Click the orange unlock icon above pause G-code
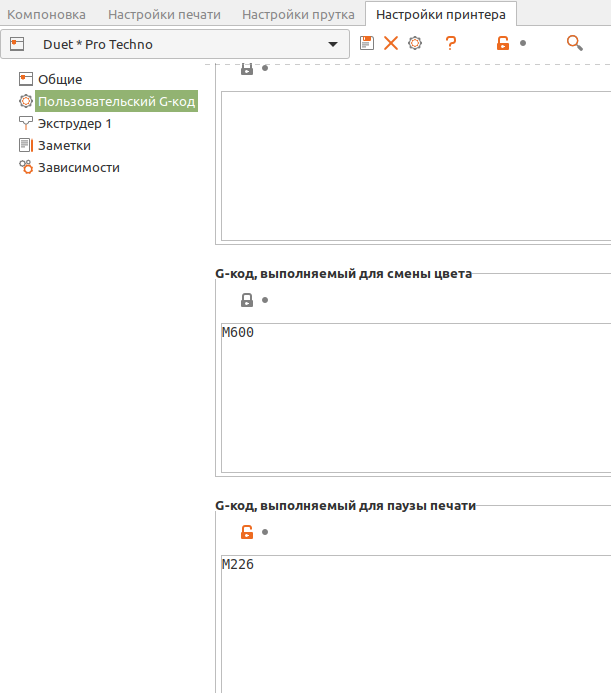Screen dimensions: 611x693 pos(247,532)
